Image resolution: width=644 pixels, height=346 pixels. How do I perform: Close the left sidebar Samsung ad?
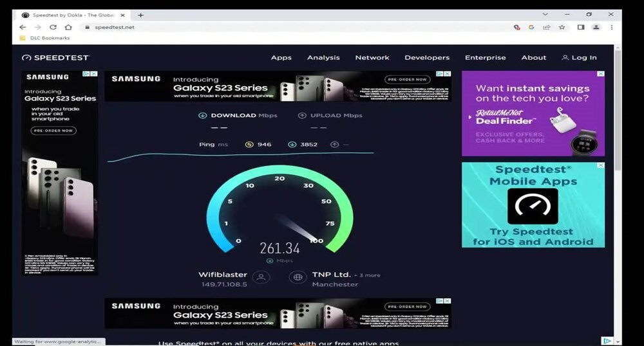coord(94,74)
